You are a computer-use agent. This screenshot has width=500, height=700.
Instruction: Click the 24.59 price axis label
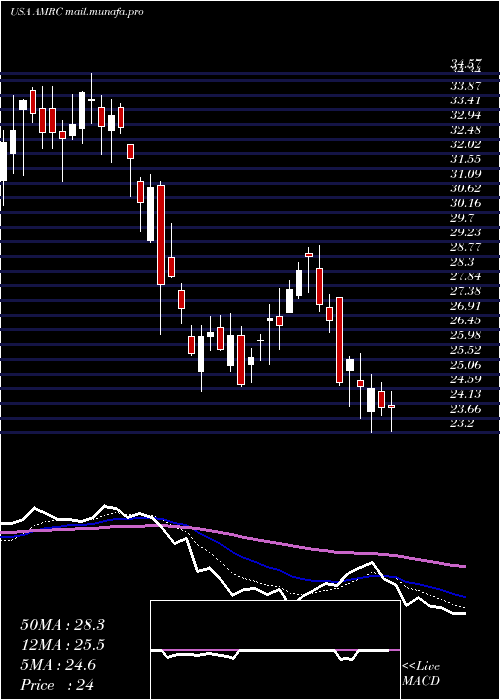(465, 379)
